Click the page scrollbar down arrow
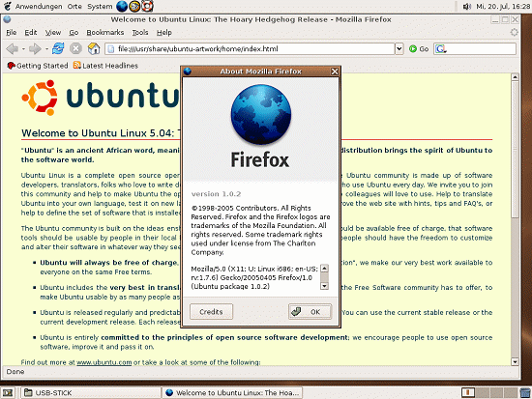 coord(515,361)
